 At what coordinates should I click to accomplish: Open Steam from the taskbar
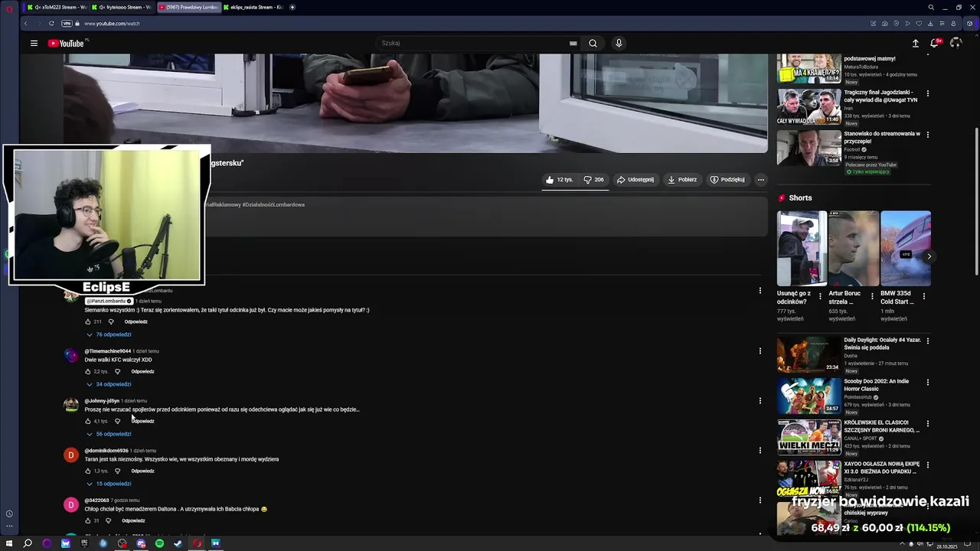[x=178, y=543]
